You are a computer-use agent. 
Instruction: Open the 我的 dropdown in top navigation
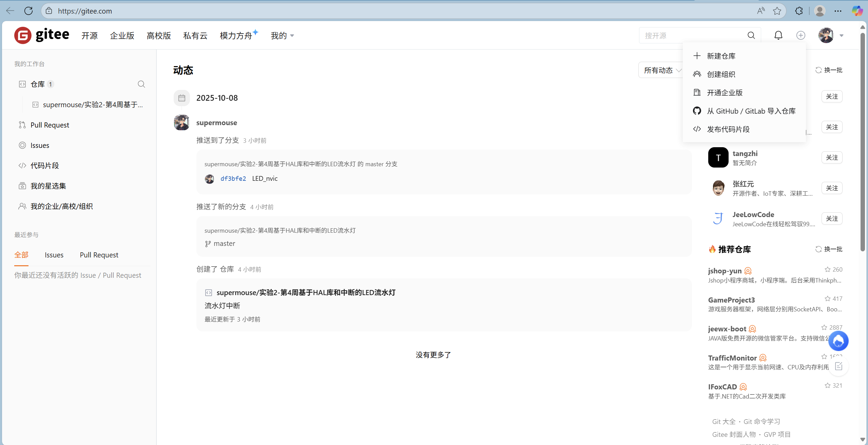(x=282, y=36)
